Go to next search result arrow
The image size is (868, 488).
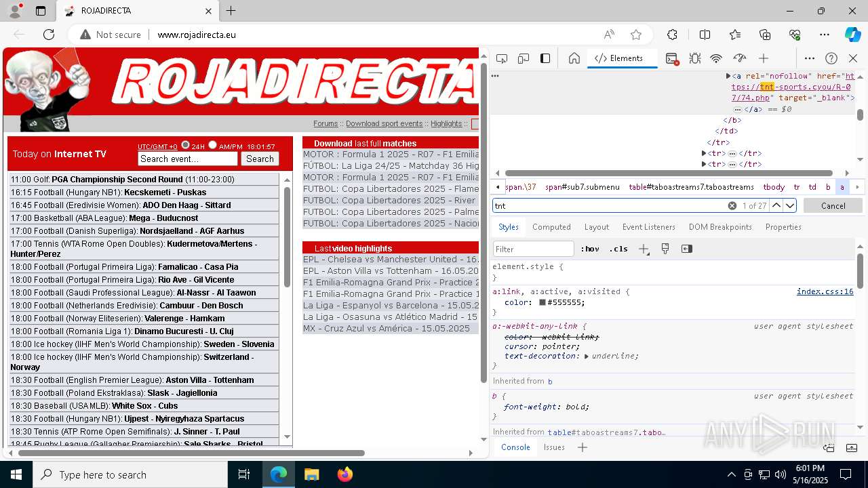(790, 205)
